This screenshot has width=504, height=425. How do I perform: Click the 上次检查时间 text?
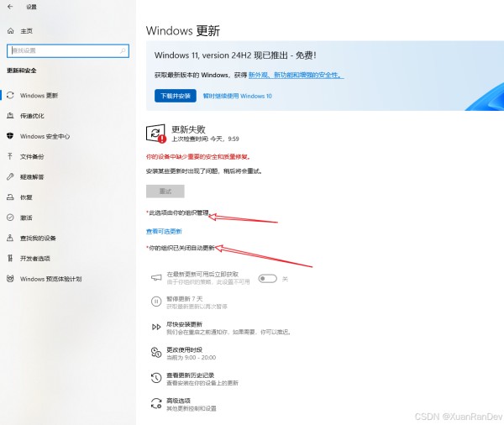(206, 139)
